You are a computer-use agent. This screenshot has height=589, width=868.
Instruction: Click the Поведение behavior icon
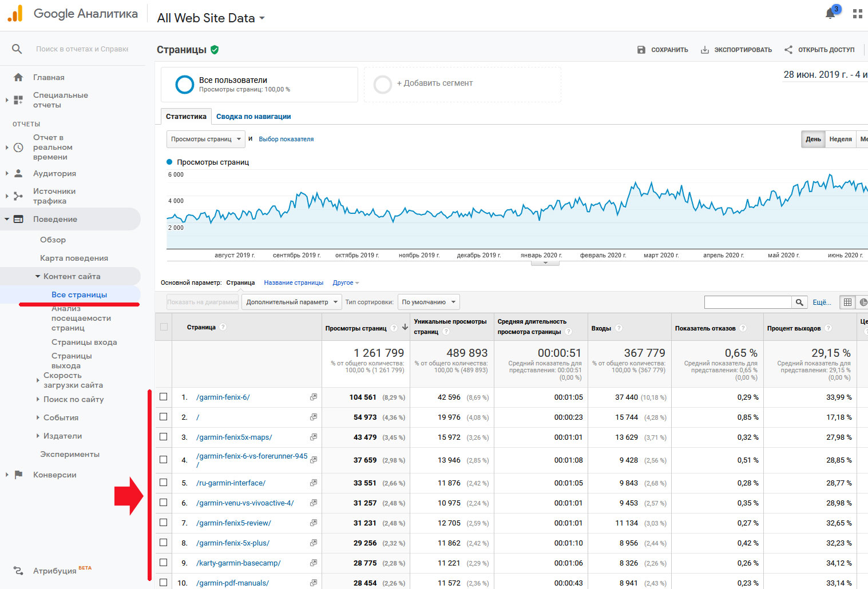pos(18,219)
